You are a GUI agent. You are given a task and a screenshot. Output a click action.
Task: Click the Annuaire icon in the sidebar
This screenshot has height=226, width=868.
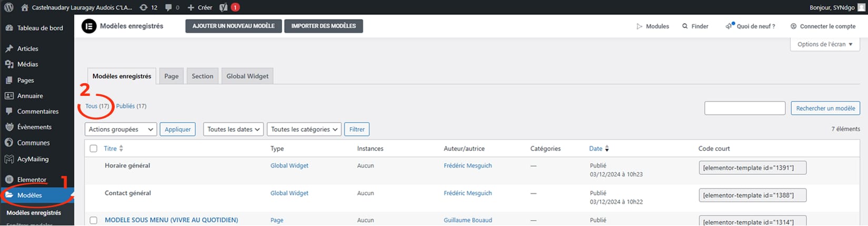[x=9, y=96]
